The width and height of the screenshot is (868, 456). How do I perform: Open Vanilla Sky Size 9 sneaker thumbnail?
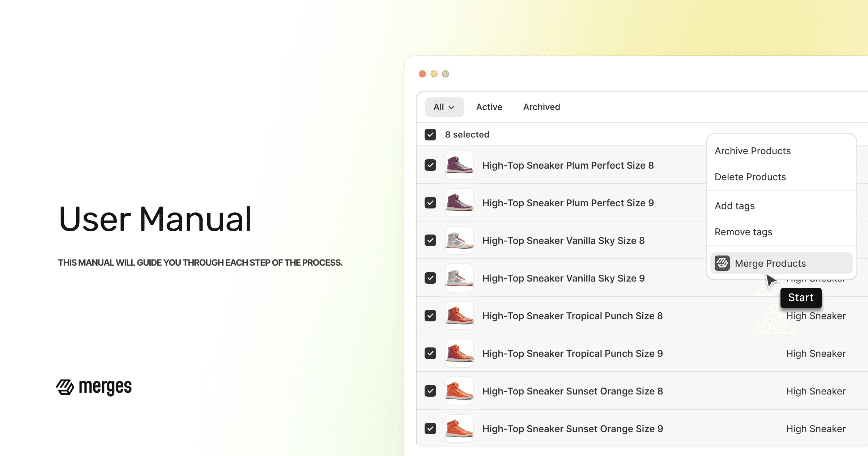tap(459, 278)
